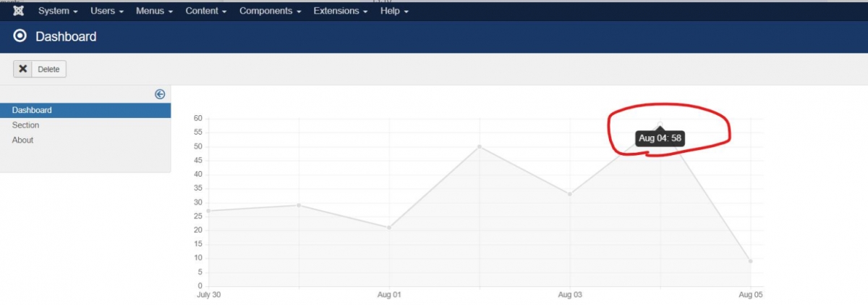Click the July 30 data point on chart

[x=208, y=211]
